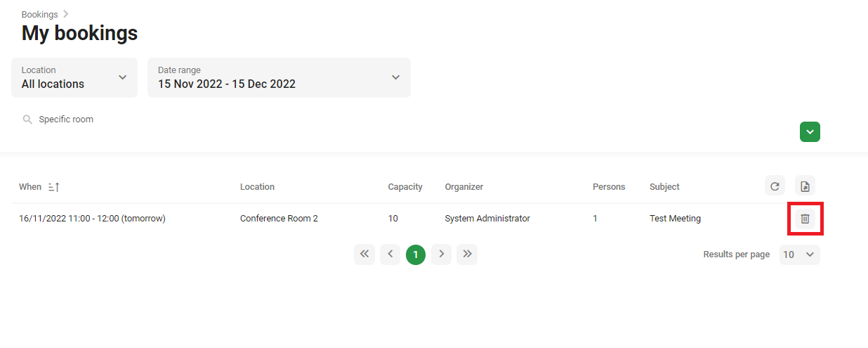Export bookings to a file
The width and height of the screenshot is (868, 348).
(805, 186)
